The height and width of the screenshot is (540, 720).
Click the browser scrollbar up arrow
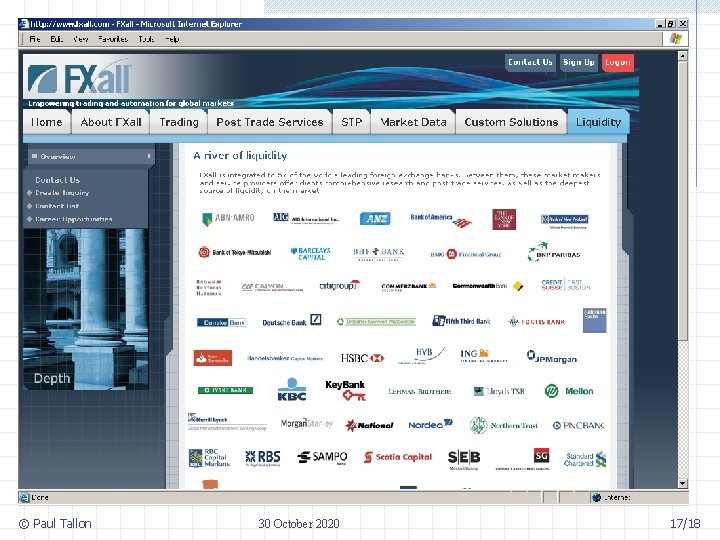[683, 56]
